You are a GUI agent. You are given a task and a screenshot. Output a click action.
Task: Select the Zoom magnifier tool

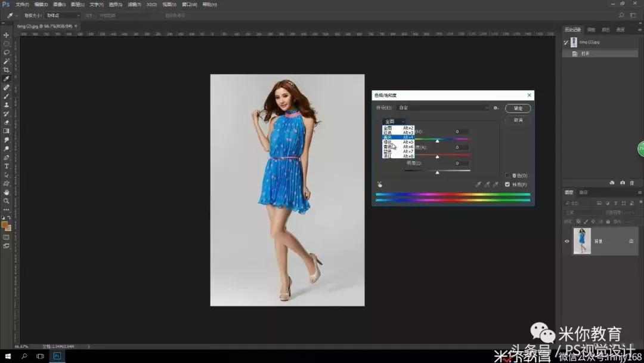coord(7,201)
